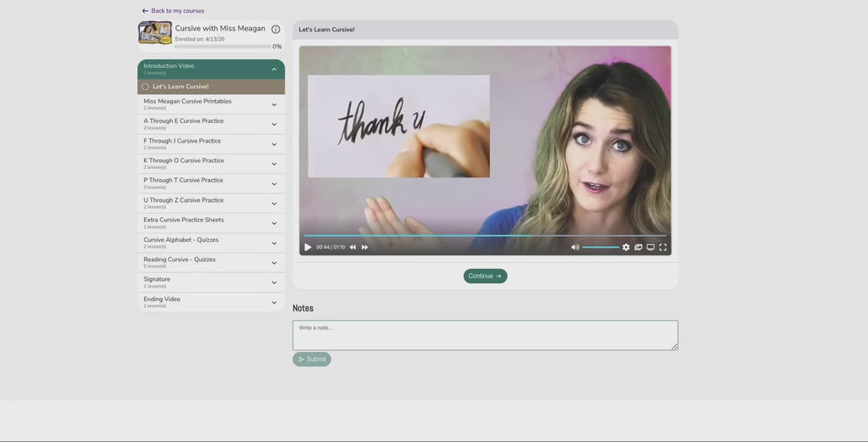Play the Let's Learn Cursive video
The image size is (868, 442).
click(x=308, y=247)
